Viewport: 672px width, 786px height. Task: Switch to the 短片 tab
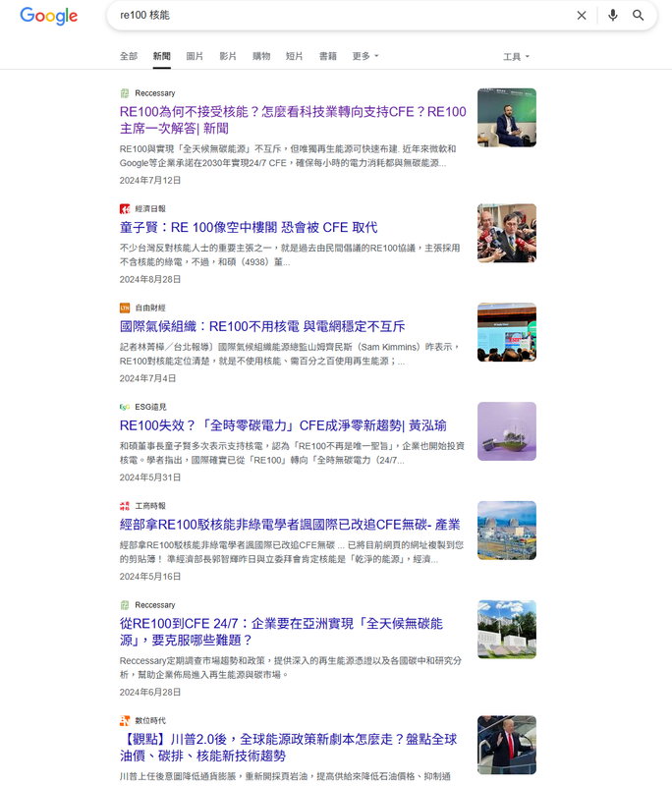[294, 56]
